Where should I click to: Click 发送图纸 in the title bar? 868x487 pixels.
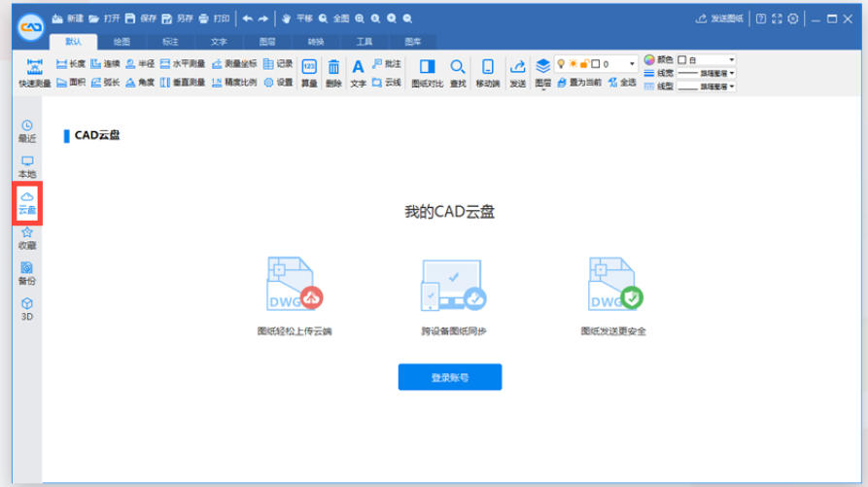(x=719, y=18)
